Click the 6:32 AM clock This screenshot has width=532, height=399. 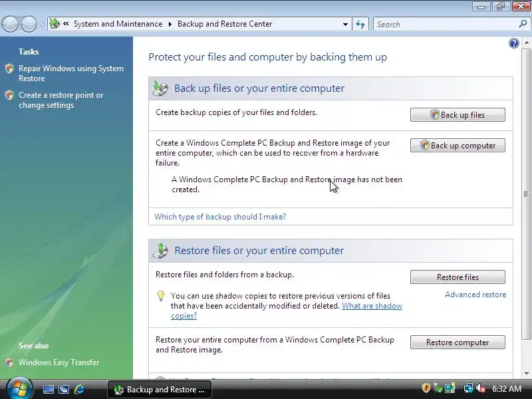(x=507, y=388)
